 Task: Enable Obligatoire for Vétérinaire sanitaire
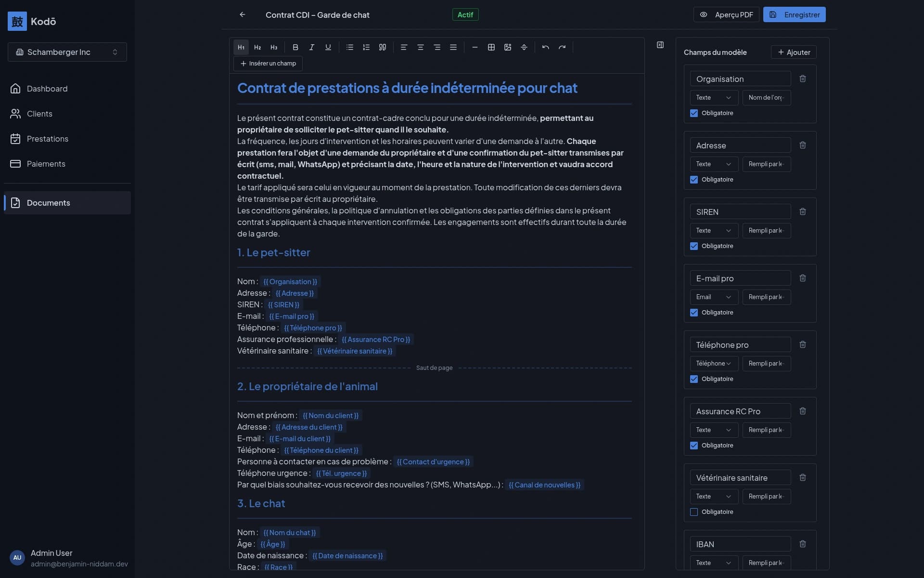coord(693,512)
